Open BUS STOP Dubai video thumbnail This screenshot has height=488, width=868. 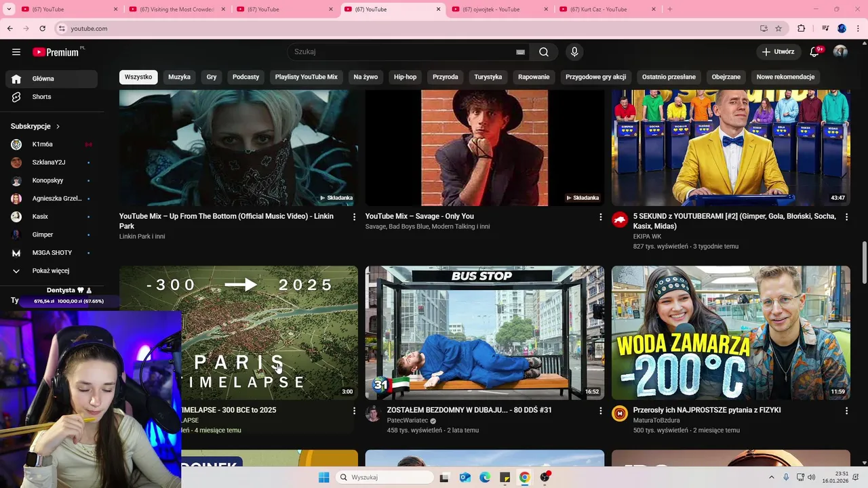(x=485, y=333)
